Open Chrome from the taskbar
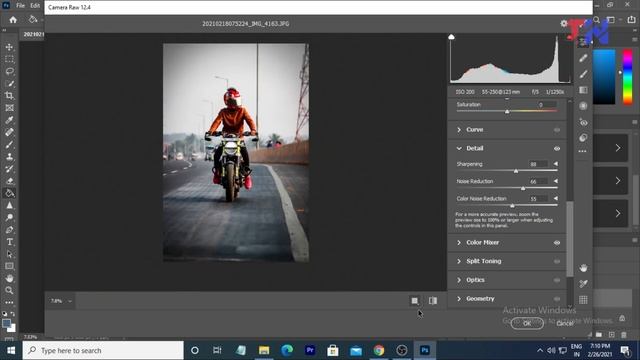Viewport: 640px width, 360px height. (x=379, y=350)
